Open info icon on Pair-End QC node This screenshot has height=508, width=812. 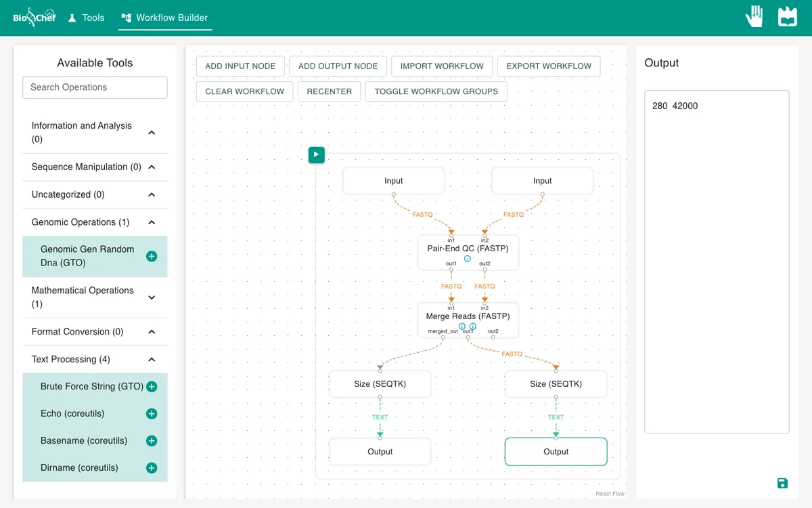[x=467, y=259]
